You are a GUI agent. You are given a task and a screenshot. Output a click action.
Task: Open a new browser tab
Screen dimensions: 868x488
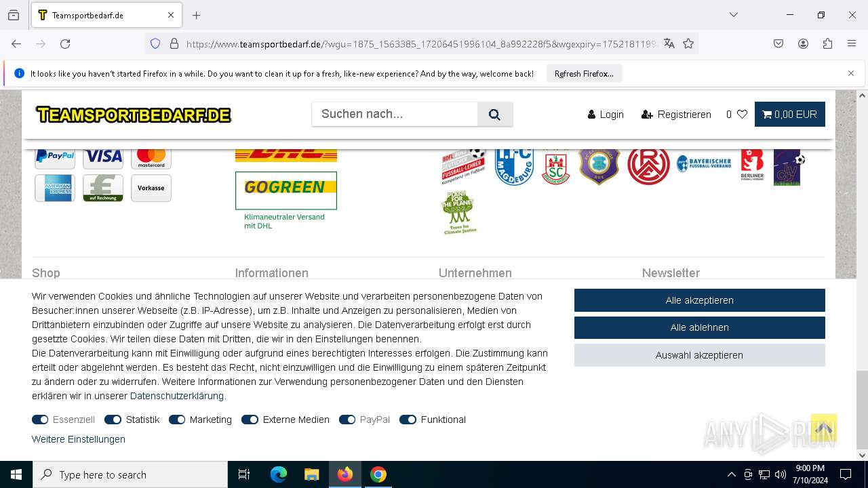(197, 15)
